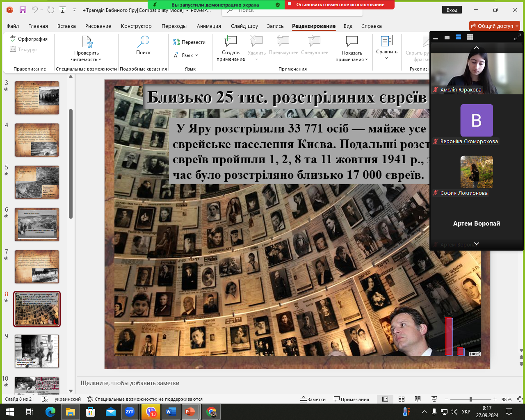Zoom out with the minus button
The image size is (525, 420).
coord(446,399)
